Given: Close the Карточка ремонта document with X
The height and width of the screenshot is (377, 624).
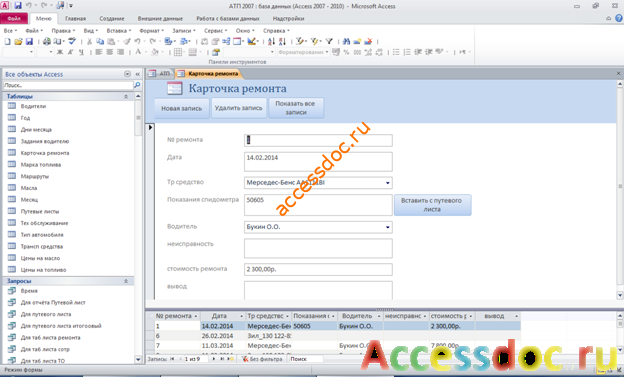Looking at the screenshot, I should 618,74.
